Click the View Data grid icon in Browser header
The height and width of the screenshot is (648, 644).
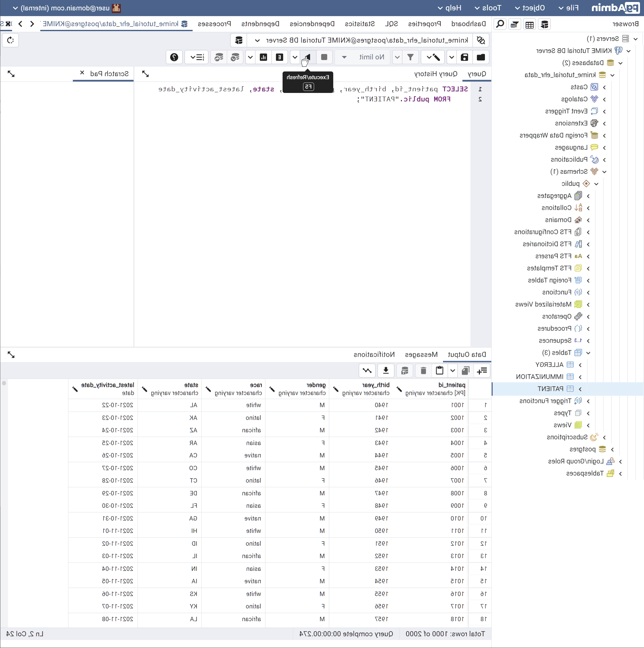click(530, 24)
